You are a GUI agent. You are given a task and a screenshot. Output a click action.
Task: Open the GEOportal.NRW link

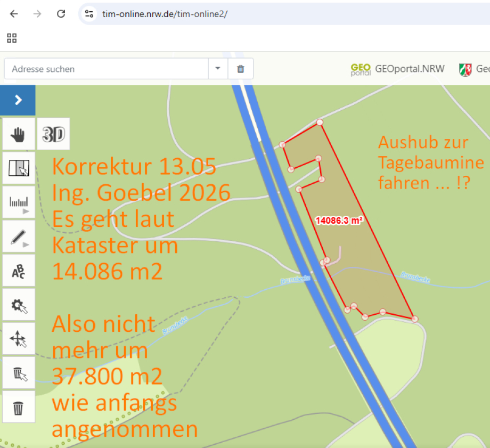[397, 69]
